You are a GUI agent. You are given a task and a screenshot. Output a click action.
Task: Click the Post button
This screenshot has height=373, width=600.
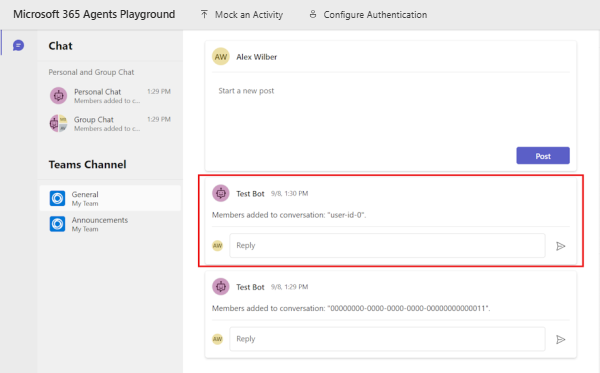(x=543, y=156)
